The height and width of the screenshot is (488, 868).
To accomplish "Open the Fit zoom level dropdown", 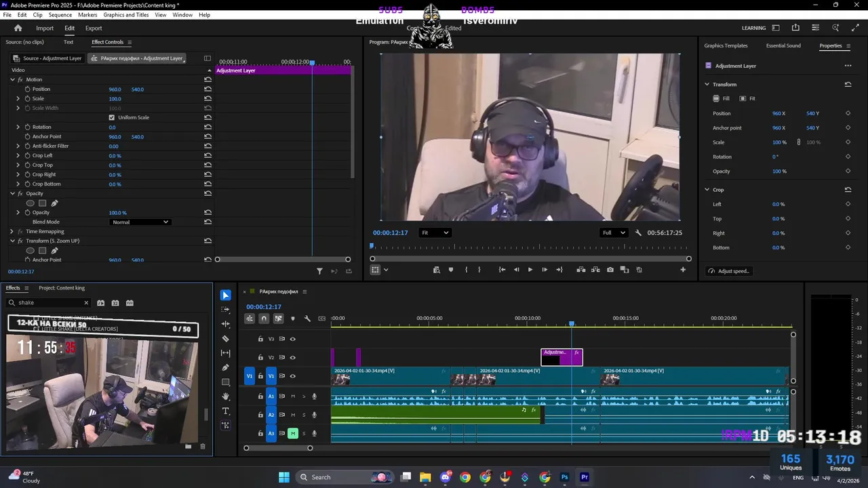I will (x=435, y=232).
